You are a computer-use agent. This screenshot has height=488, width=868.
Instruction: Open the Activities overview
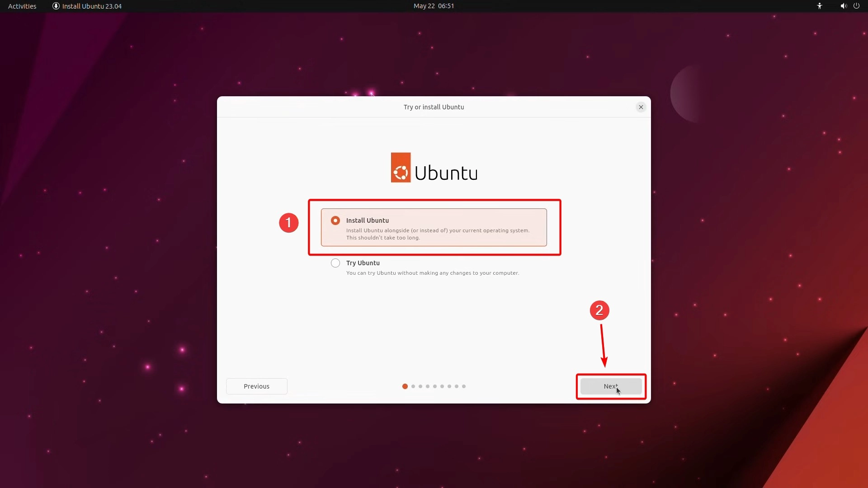coord(22,6)
